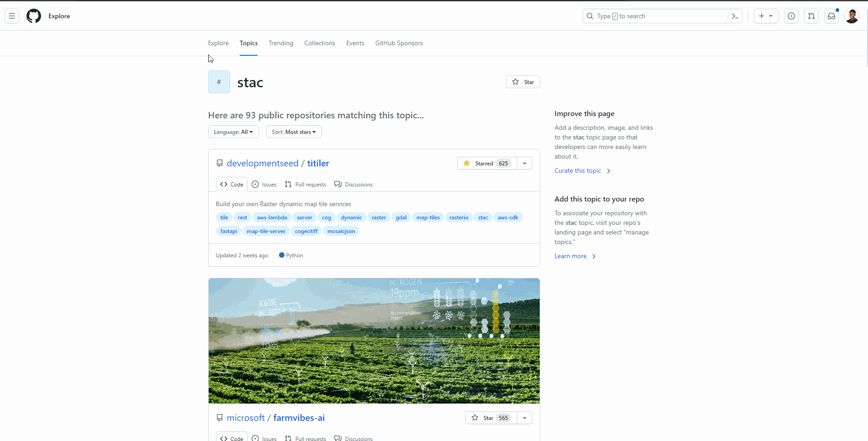Open the command palette terminal icon
868x441 pixels.
click(x=735, y=16)
